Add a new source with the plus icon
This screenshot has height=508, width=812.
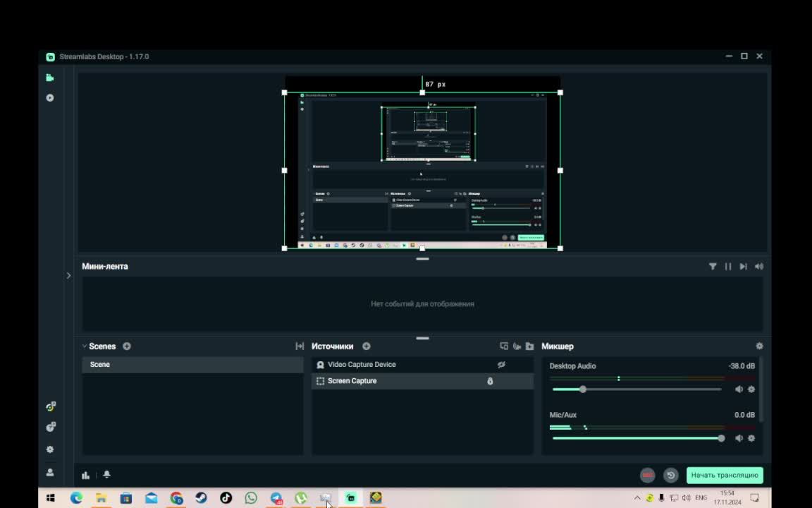pyautogui.click(x=367, y=346)
